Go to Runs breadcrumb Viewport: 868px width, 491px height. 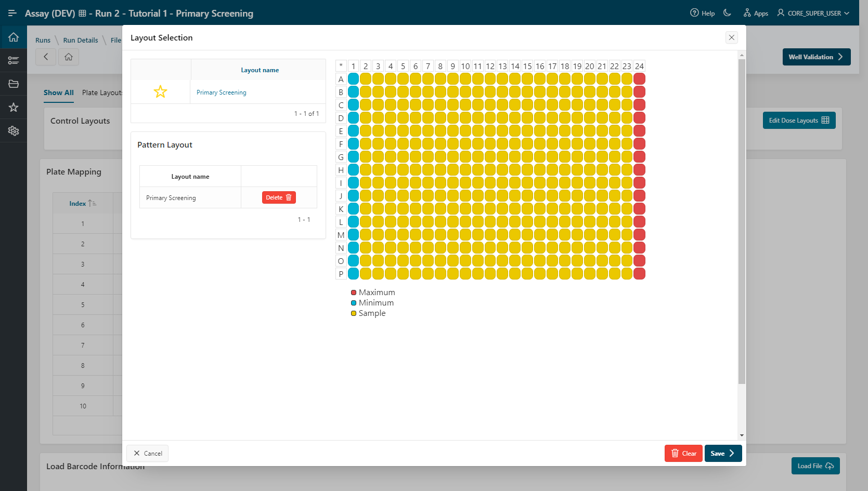tap(43, 41)
